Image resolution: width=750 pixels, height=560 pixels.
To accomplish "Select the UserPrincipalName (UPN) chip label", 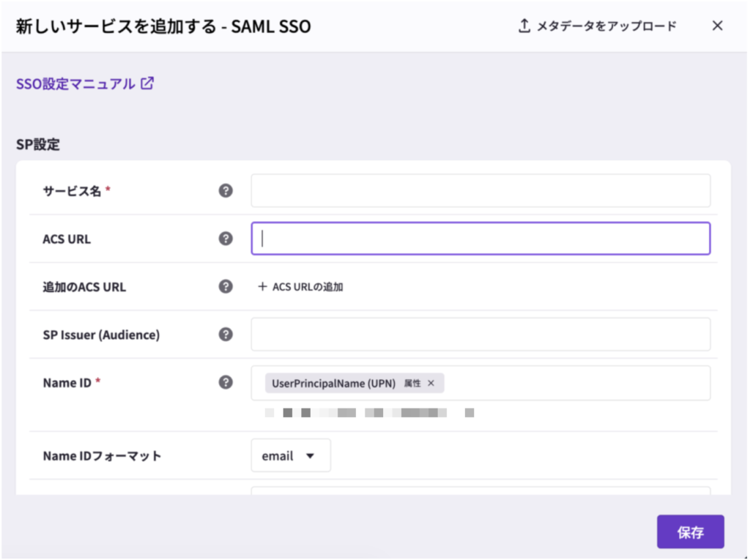I will 333,383.
